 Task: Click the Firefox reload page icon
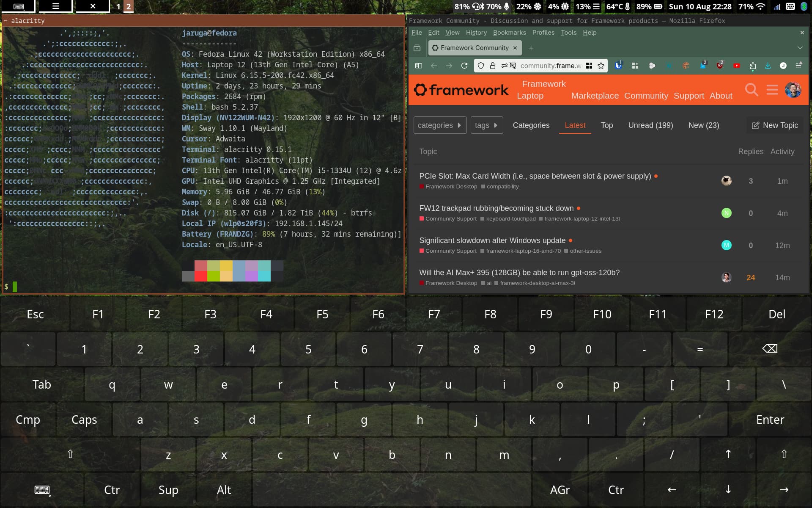[x=464, y=66]
